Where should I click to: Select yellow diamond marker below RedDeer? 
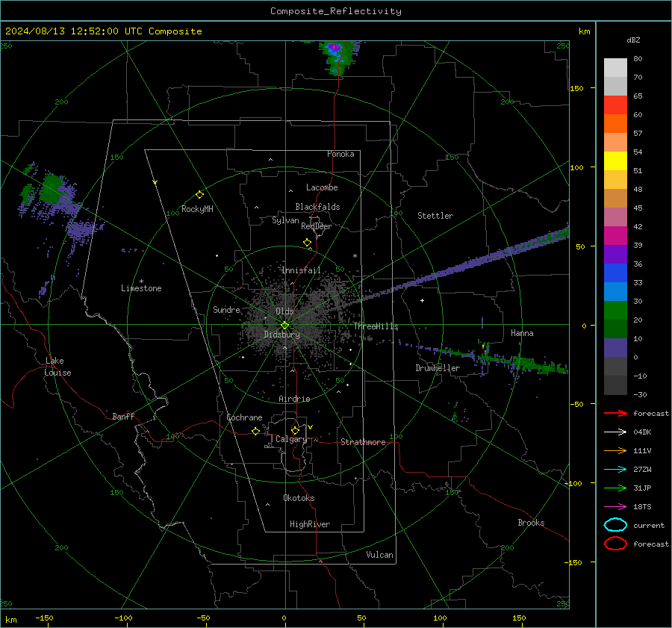click(x=307, y=243)
